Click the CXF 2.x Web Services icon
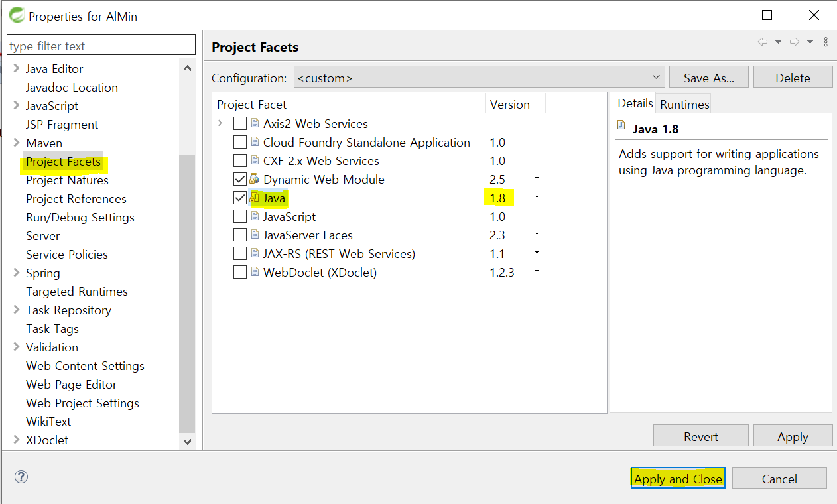 (255, 160)
